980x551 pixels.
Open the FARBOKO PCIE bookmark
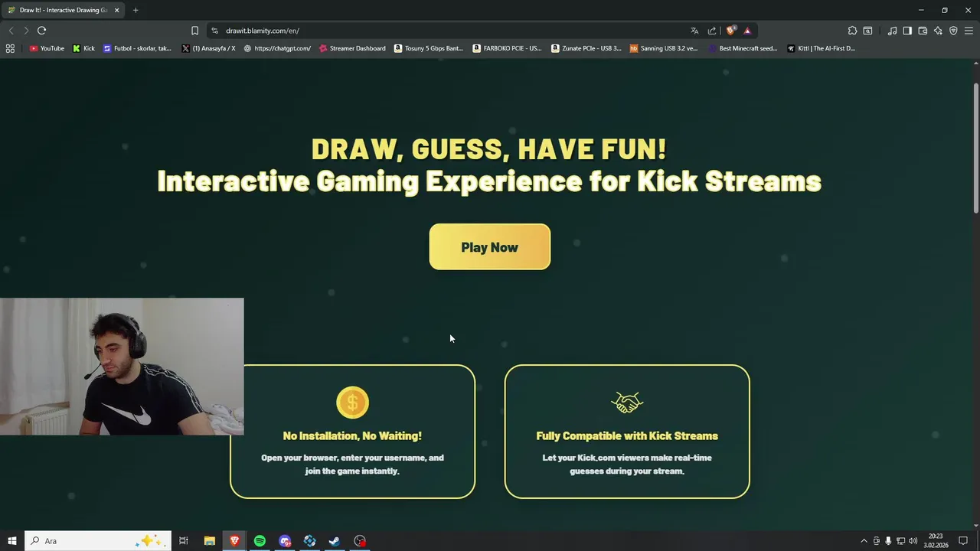[x=507, y=48]
